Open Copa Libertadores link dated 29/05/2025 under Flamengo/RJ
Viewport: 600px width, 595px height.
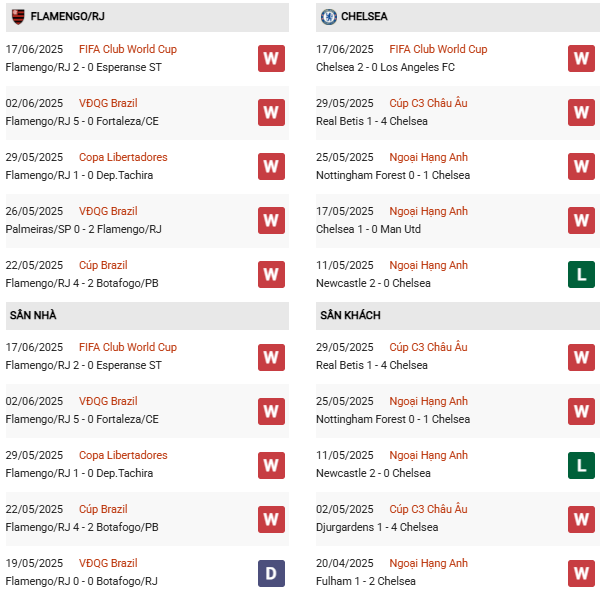[123, 157]
